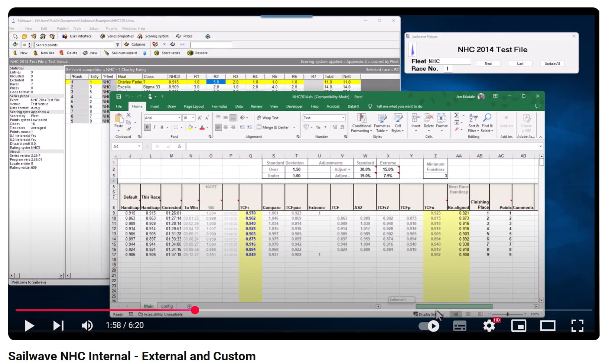This screenshot has height=364, width=612.
Task: Click the Paste icon in Excel
Action: [x=119, y=118]
